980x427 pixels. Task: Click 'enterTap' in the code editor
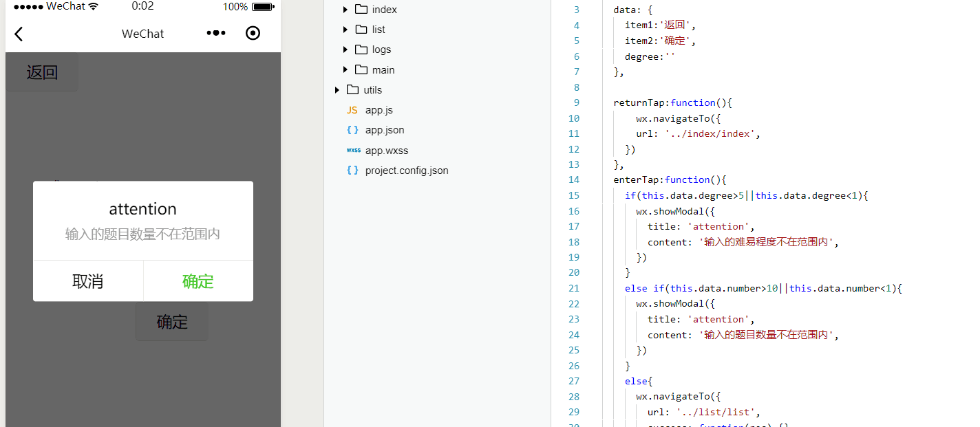[637, 180]
